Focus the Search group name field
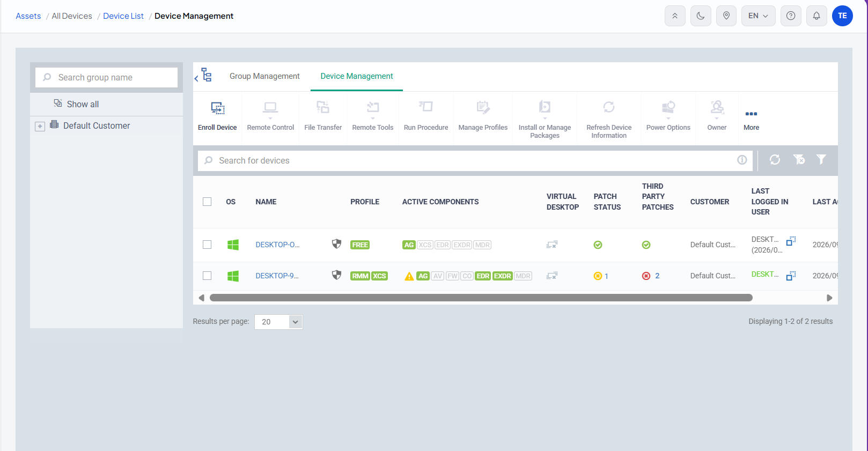Viewport: 868px width, 451px height. (x=106, y=77)
